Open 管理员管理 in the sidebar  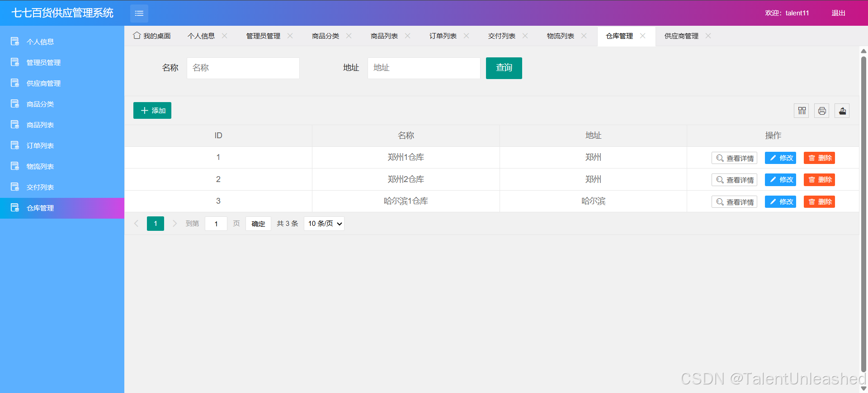[62, 62]
